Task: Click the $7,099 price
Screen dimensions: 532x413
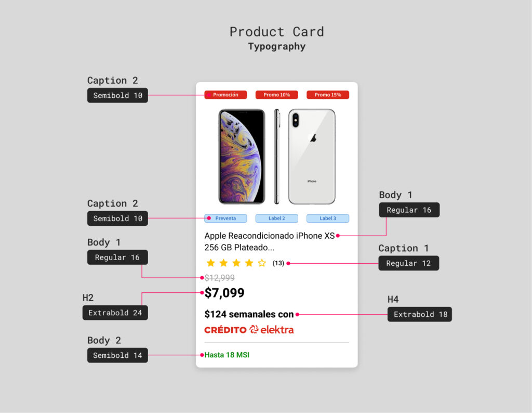Action: 224,293
